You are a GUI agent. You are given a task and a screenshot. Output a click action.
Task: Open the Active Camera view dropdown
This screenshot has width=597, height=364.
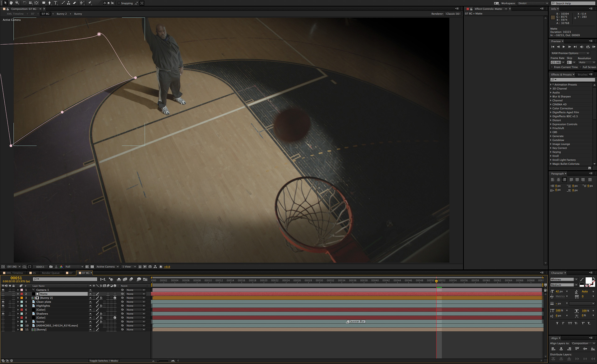107,267
